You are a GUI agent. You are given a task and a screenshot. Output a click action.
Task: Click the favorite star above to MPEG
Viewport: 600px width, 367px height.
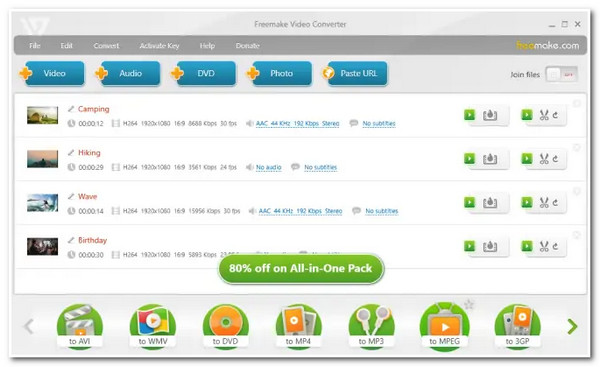click(x=469, y=305)
